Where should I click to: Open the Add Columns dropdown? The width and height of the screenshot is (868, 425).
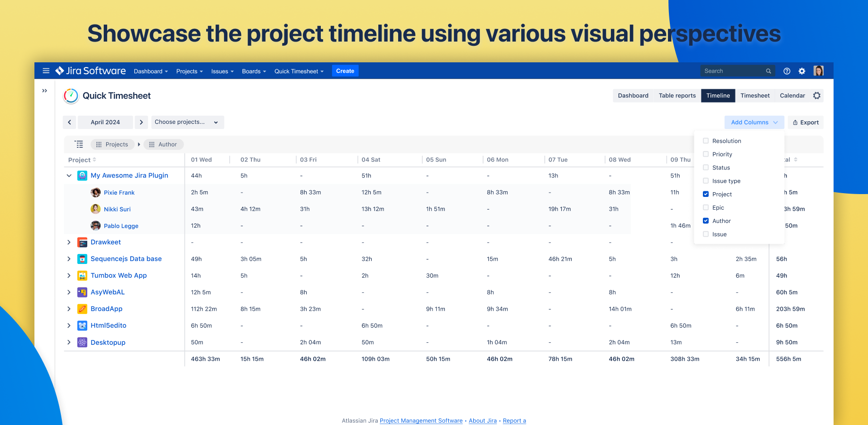tap(754, 122)
